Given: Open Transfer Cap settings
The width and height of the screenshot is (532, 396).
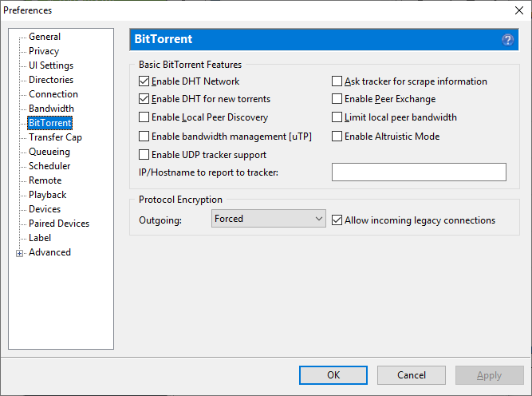Looking at the screenshot, I should (55, 137).
